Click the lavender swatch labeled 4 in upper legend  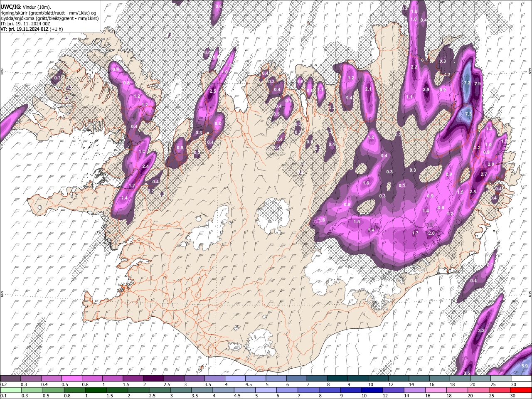pos(235,378)
